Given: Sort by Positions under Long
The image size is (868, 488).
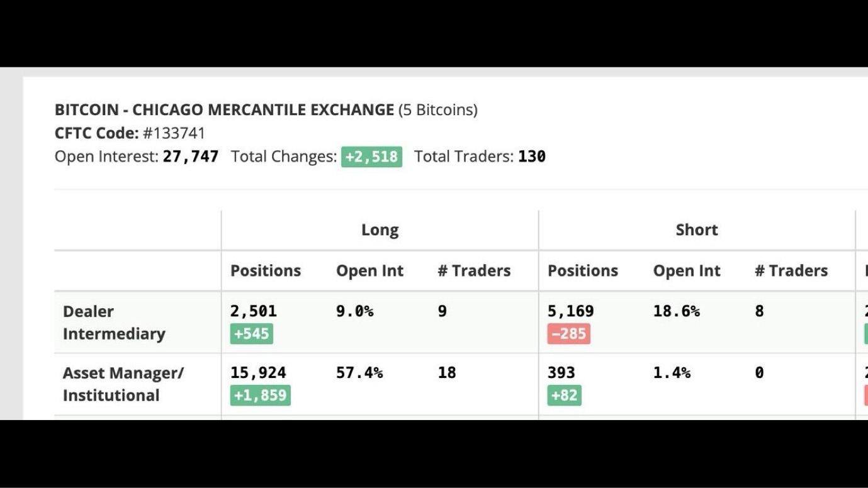Looking at the screenshot, I should [266, 271].
